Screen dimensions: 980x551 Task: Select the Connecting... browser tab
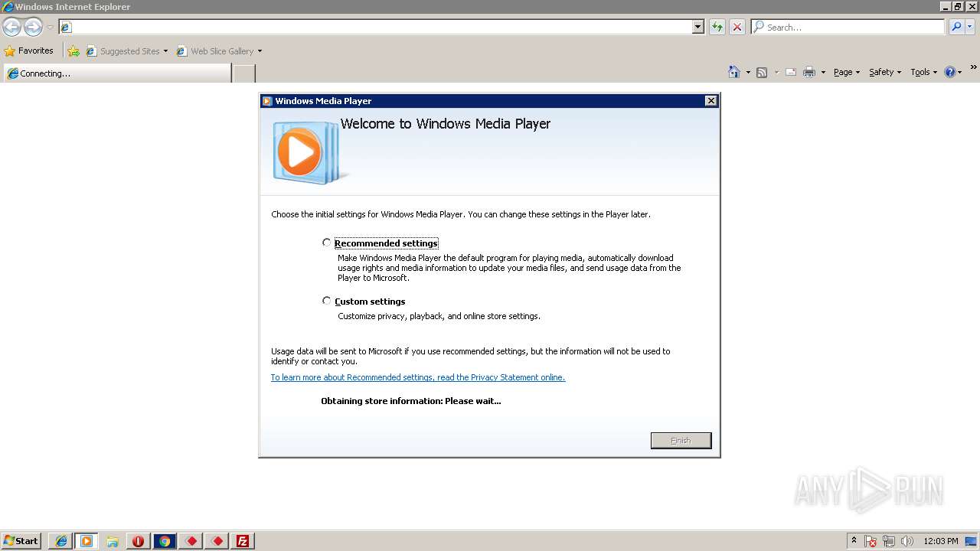(117, 73)
